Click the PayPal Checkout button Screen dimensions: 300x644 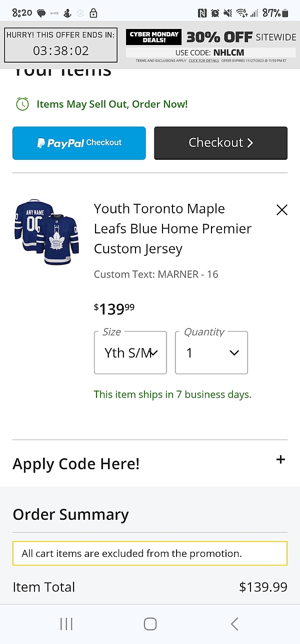point(79,143)
